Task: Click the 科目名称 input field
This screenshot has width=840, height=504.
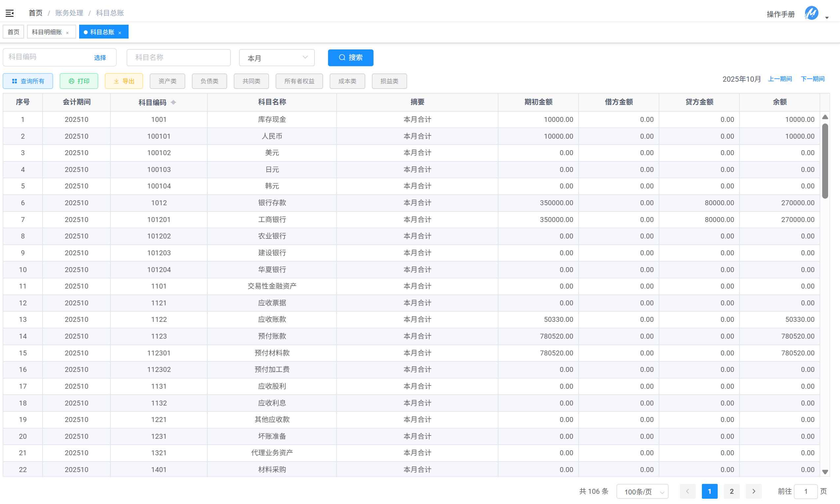Action: coord(178,57)
